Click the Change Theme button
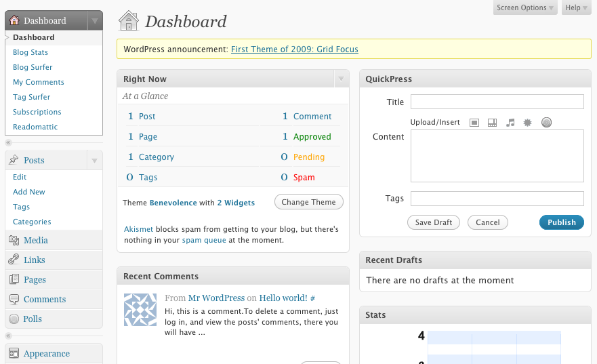This screenshot has width=597, height=364. (309, 202)
